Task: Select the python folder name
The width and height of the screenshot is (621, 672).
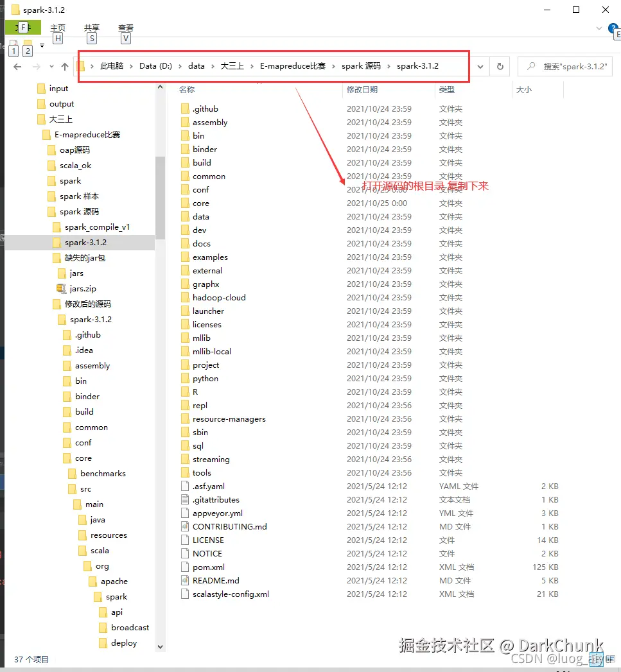Action: click(x=206, y=379)
